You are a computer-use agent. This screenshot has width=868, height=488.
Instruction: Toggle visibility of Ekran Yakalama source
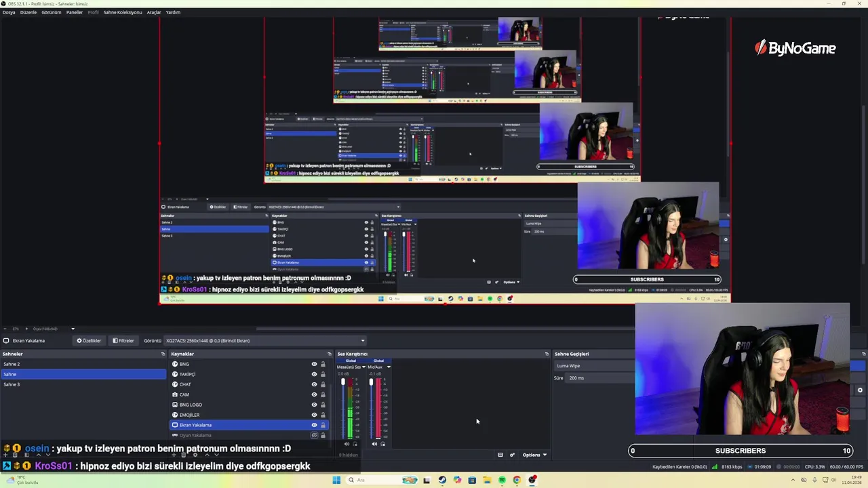pyautogui.click(x=314, y=425)
